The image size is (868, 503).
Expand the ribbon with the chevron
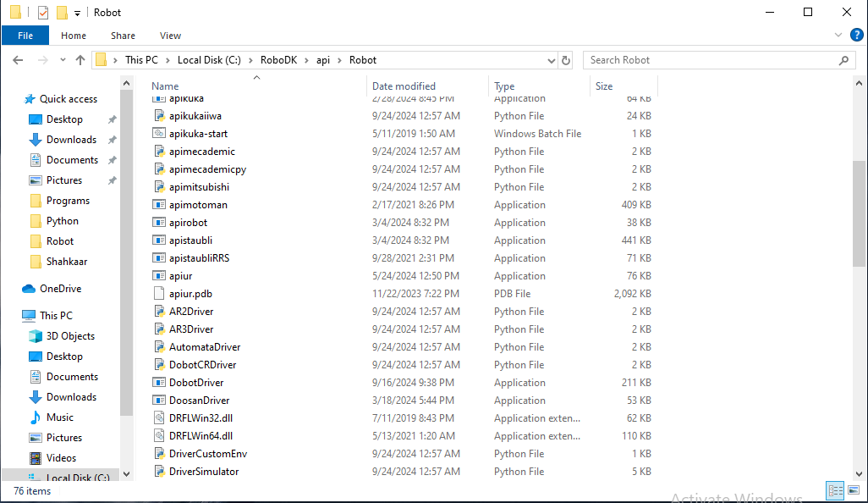click(839, 36)
